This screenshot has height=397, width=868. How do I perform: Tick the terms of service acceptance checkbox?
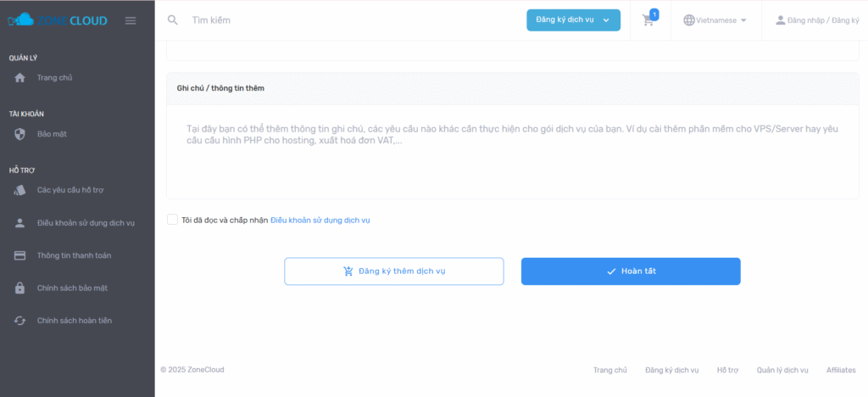pyautogui.click(x=173, y=220)
